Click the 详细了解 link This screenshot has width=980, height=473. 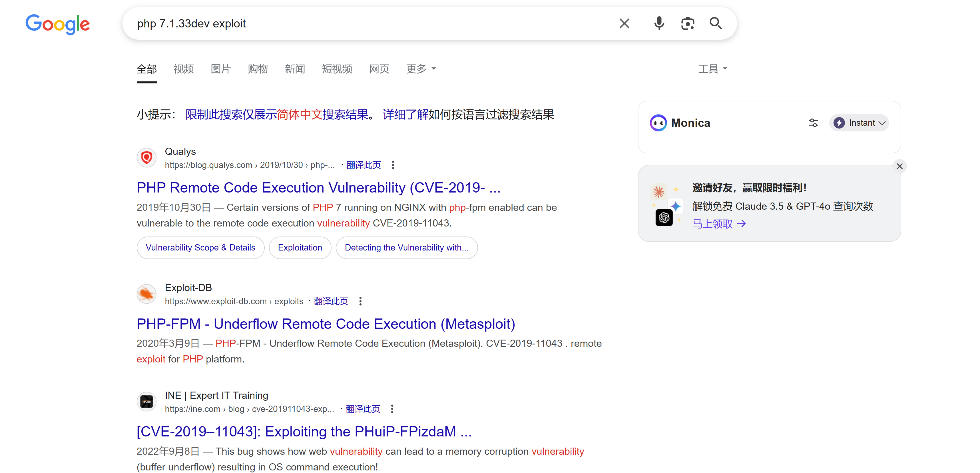(x=405, y=114)
